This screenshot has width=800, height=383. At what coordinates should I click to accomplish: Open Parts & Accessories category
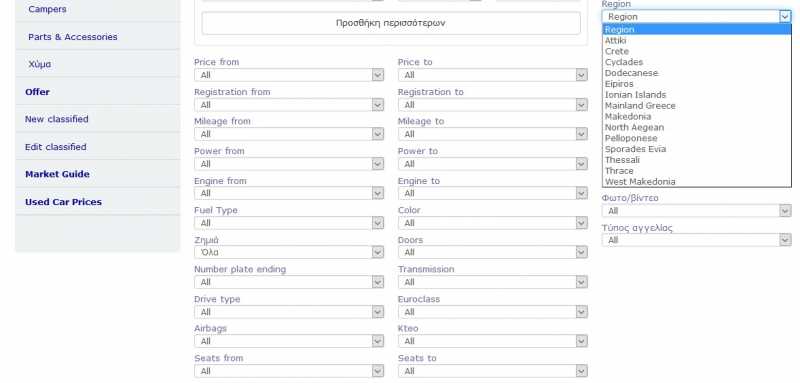click(73, 37)
